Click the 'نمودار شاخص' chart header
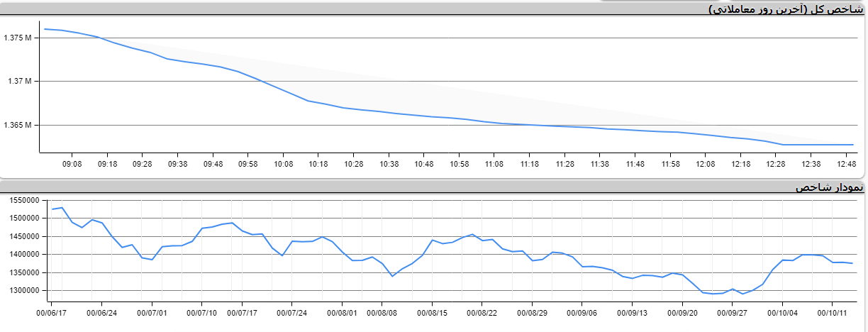 [828, 187]
